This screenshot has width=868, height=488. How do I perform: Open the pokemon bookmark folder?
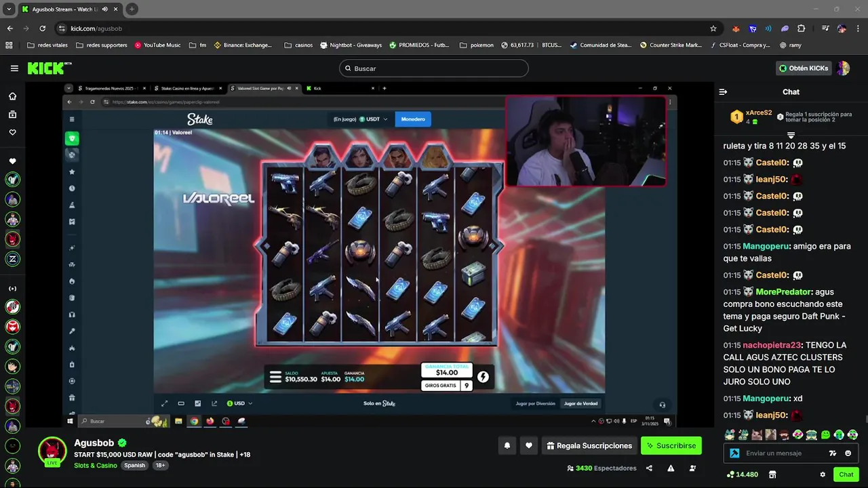(476, 45)
